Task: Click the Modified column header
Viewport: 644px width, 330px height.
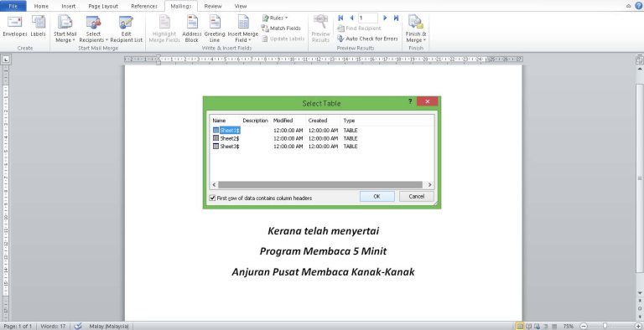Action: pyautogui.click(x=283, y=121)
